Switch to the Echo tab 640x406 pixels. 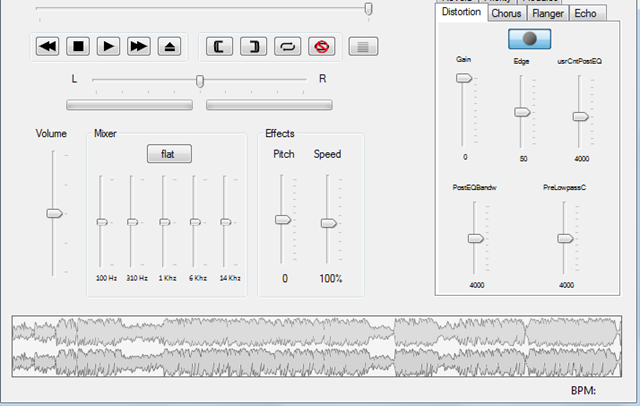click(x=585, y=13)
